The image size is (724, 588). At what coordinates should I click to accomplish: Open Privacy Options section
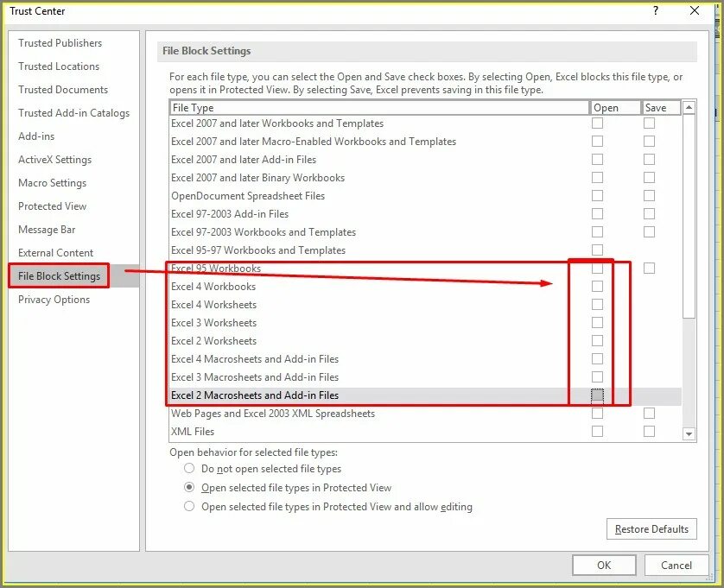(x=54, y=300)
